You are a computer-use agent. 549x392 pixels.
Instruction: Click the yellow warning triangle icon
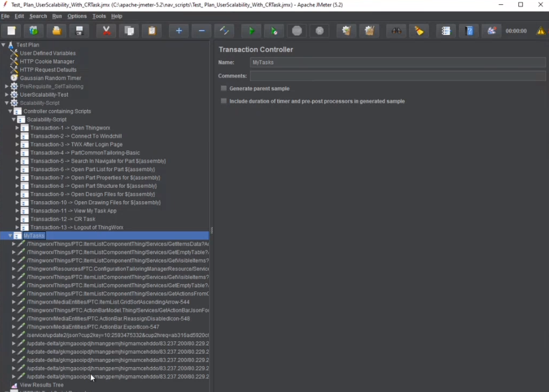541,31
